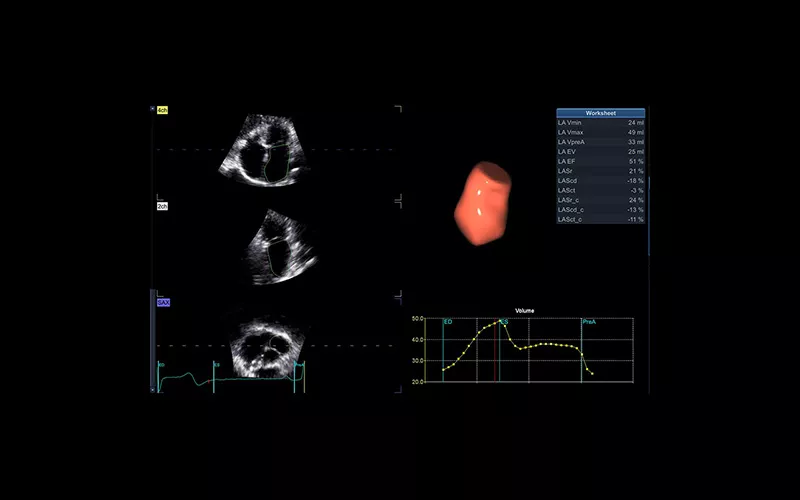The image size is (800, 500).
Task: Click the scroll-up arrow above the left scrollbar
Action: click(x=153, y=109)
